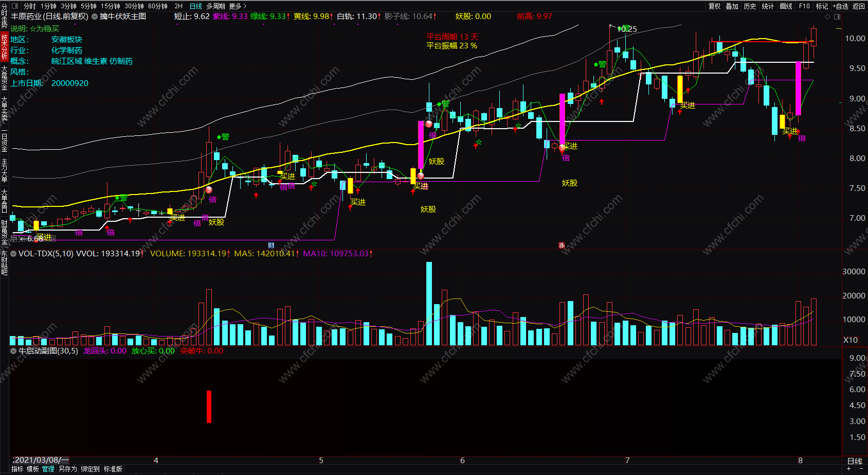Open 财富资金 sidebar tab
The height and width of the screenshot is (475, 868).
4,233
